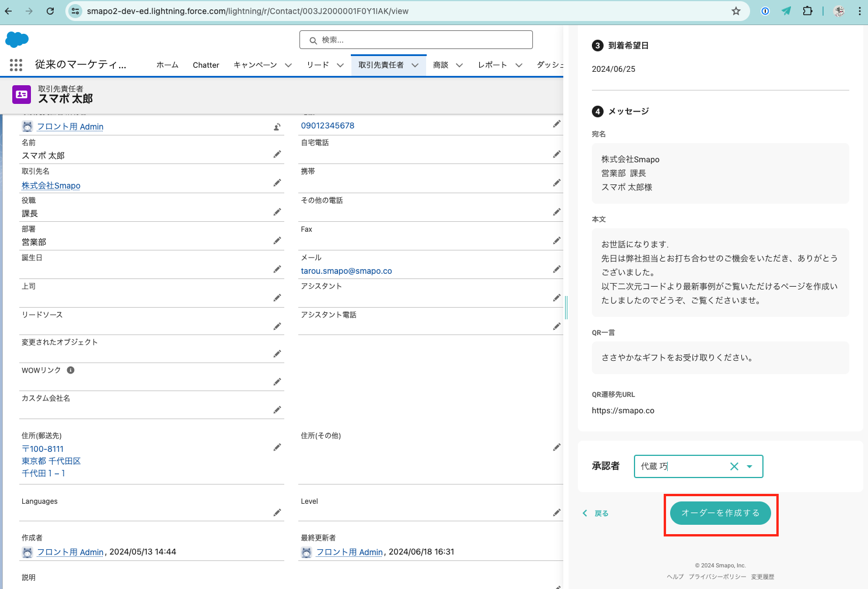The height and width of the screenshot is (589, 868).
Task: Open the リード tab
Action: point(318,65)
